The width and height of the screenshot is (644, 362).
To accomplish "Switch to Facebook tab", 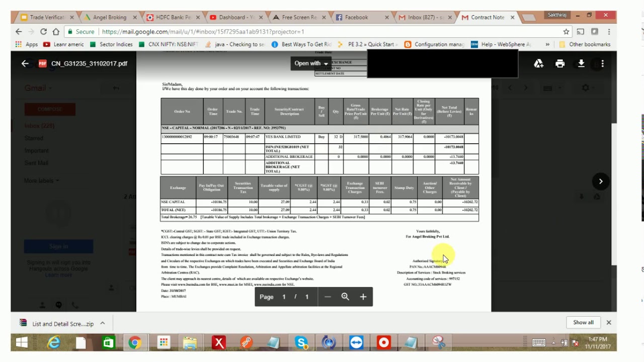I will coord(362,17).
